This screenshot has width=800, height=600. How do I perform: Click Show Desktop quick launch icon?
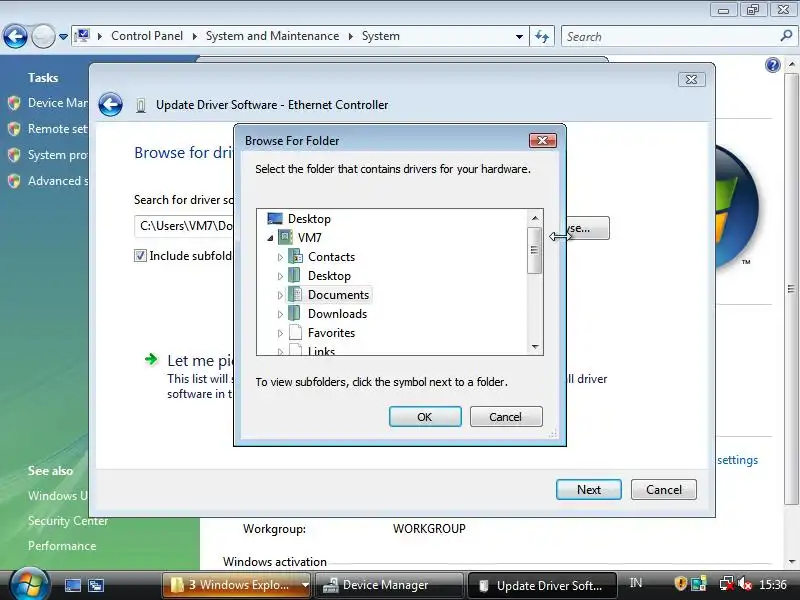tap(72, 585)
